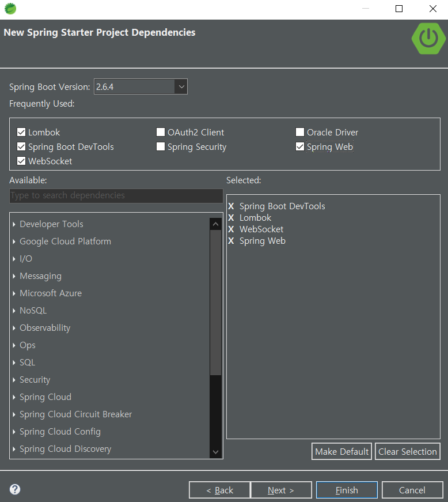
Task: Expand Spring Cloud Circuit Breaker category
Action: point(14,414)
